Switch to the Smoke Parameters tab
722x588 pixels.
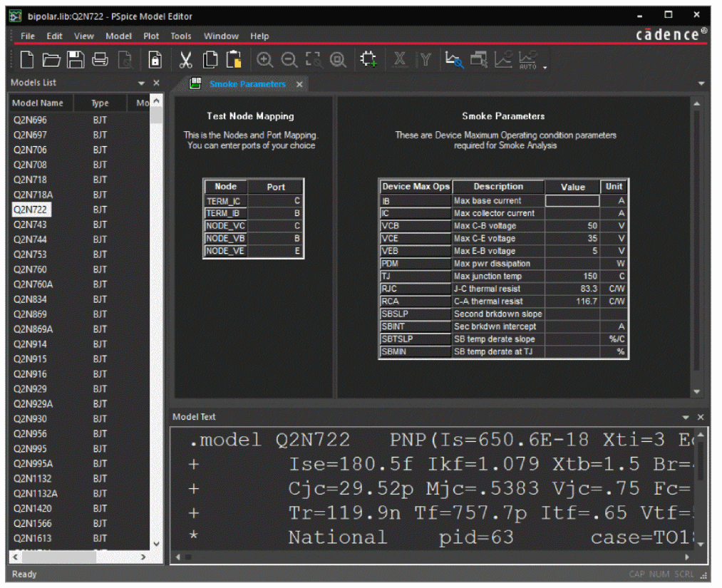[247, 84]
